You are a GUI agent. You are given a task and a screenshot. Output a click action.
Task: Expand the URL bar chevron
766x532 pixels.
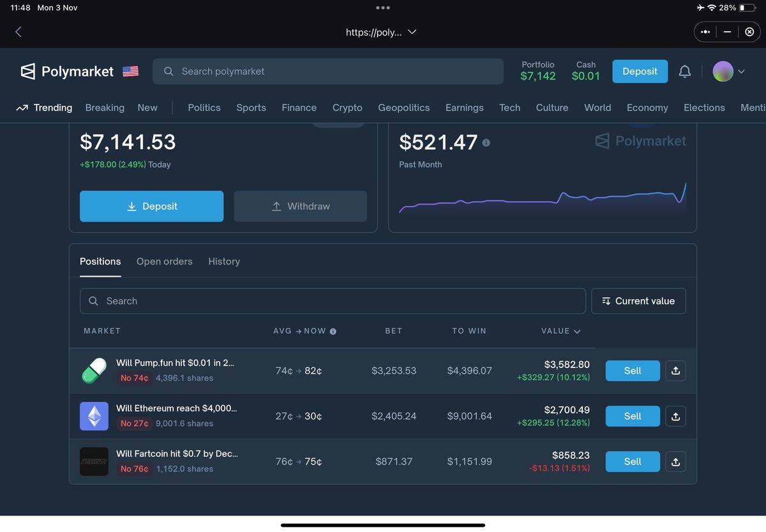(412, 32)
